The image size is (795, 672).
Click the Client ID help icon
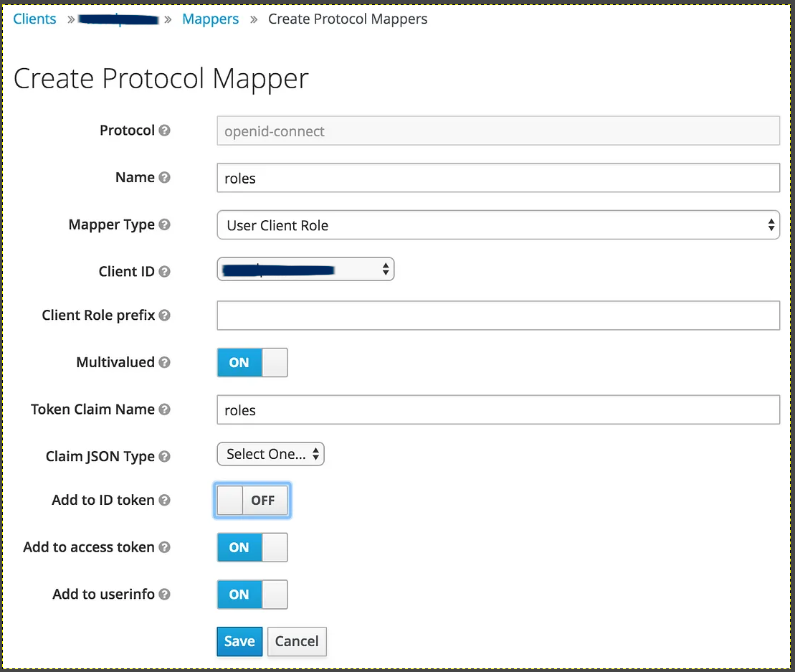point(165,272)
